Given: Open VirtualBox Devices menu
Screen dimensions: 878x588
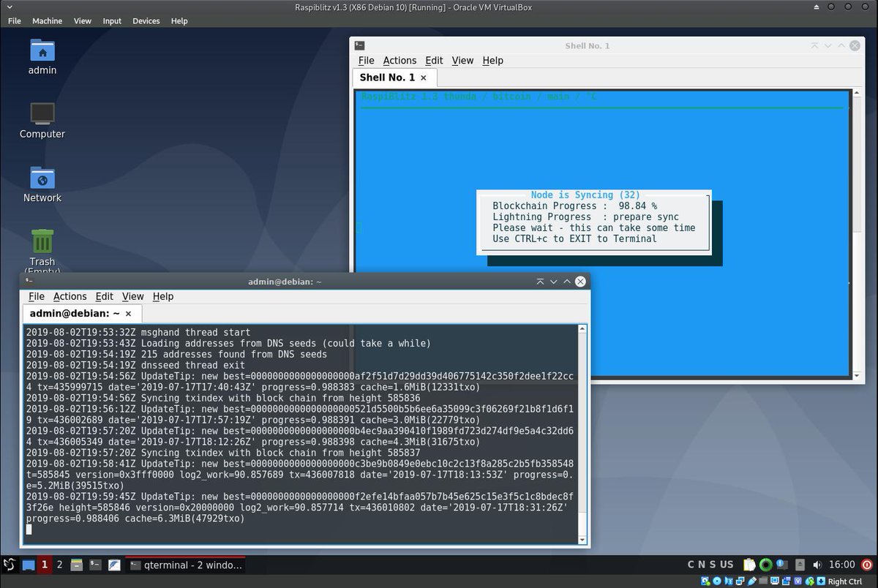Looking at the screenshot, I should pyautogui.click(x=146, y=21).
